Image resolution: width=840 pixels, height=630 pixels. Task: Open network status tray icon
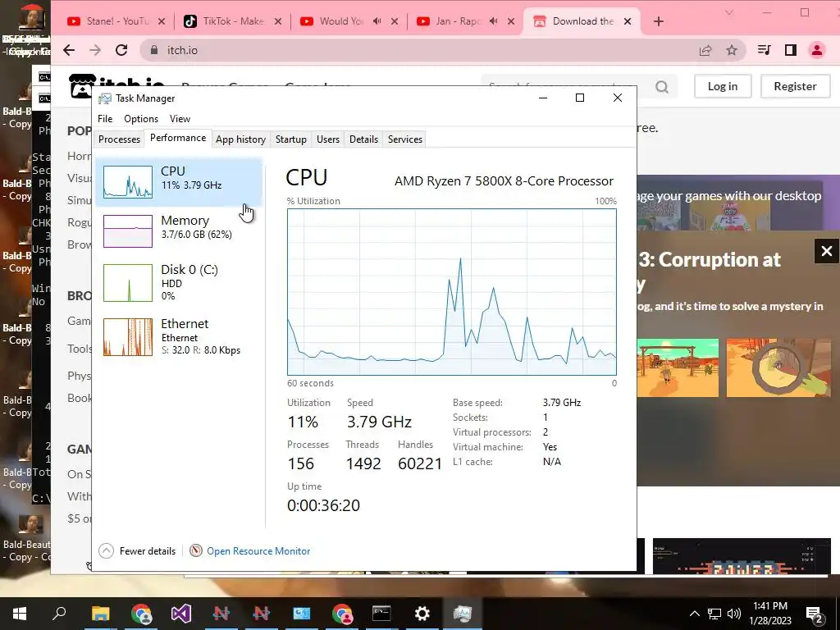[x=714, y=614]
